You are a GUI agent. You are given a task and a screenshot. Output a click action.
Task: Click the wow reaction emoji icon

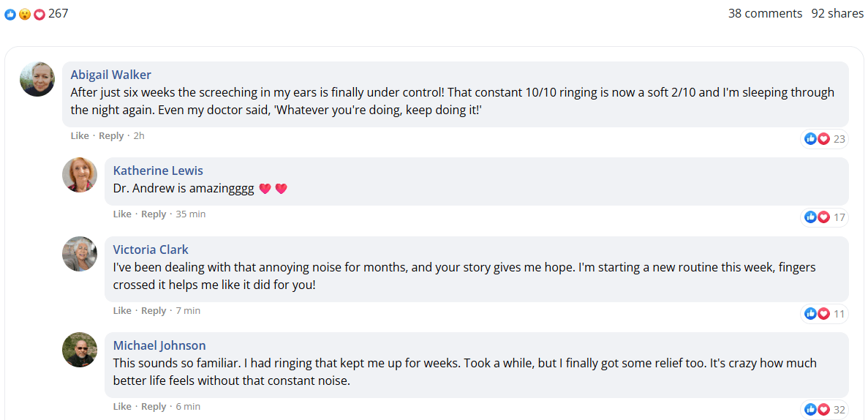24,15
